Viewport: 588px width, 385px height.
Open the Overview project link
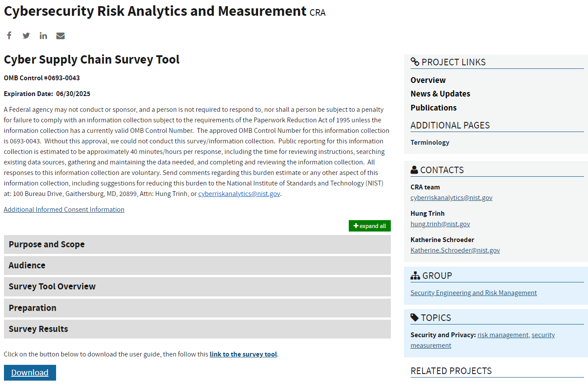click(428, 80)
